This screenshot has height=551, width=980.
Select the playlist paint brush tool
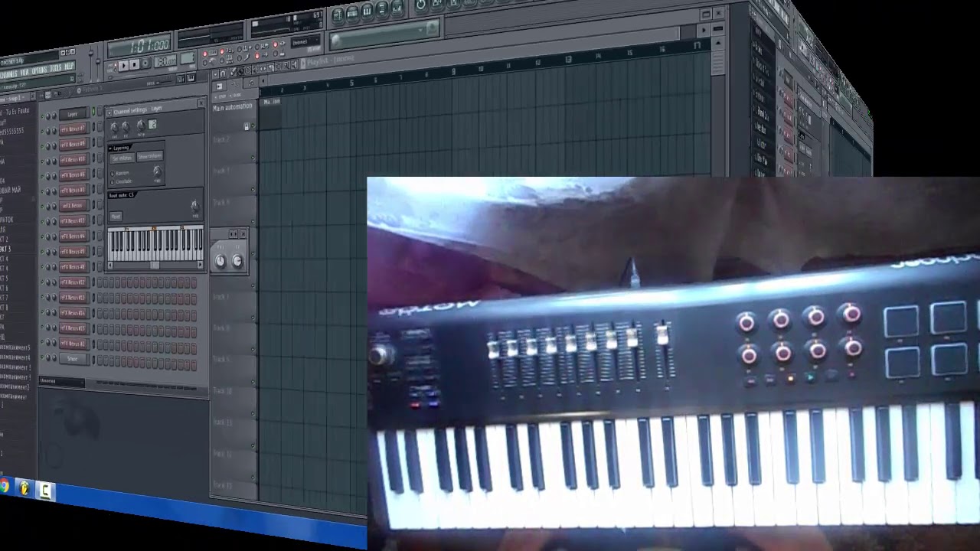(x=240, y=71)
